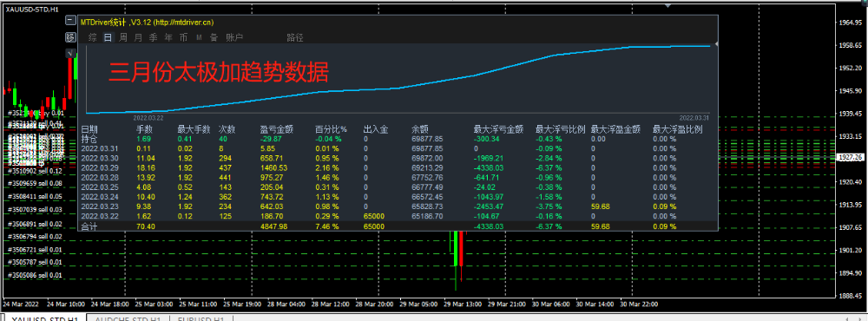Open the 币 symbol tab
Viewport: 868px width, 321px height.
coord(182,37)
